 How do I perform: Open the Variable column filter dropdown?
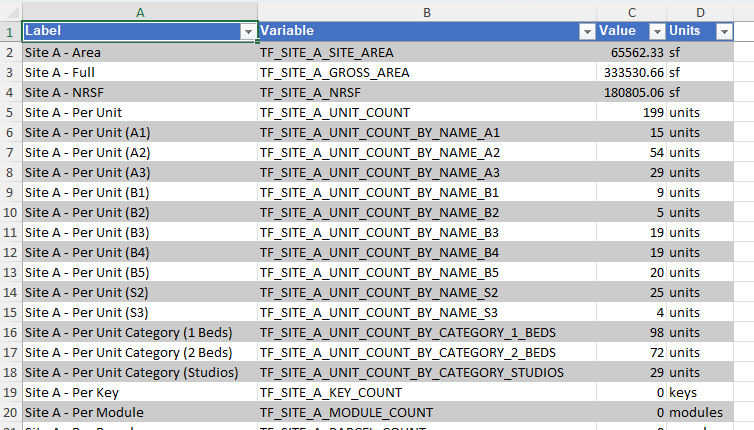(587, 32)
